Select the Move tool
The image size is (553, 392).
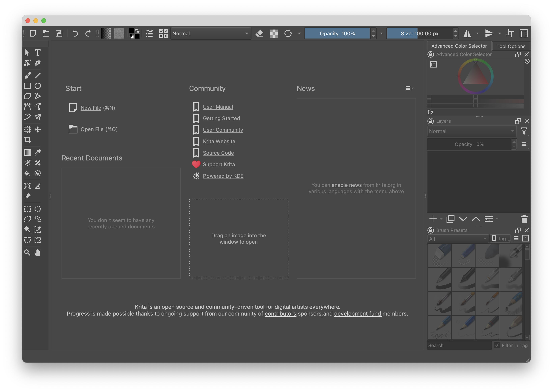(38, 130)
